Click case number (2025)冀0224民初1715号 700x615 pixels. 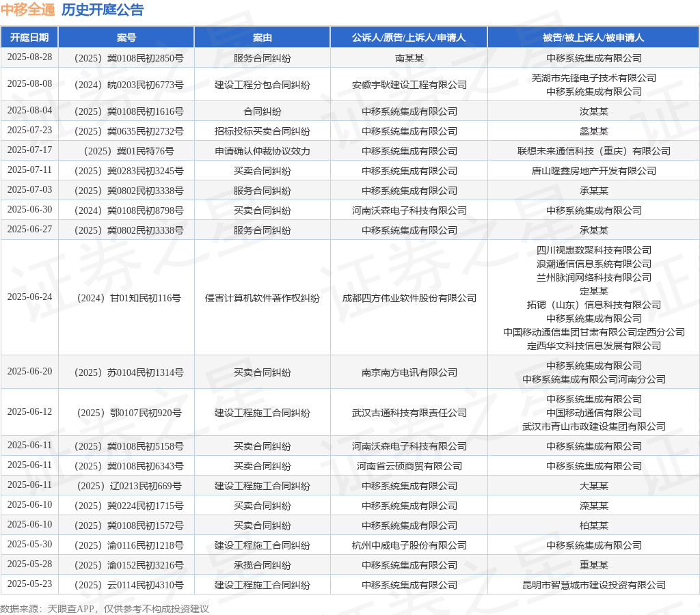[129, 505]
